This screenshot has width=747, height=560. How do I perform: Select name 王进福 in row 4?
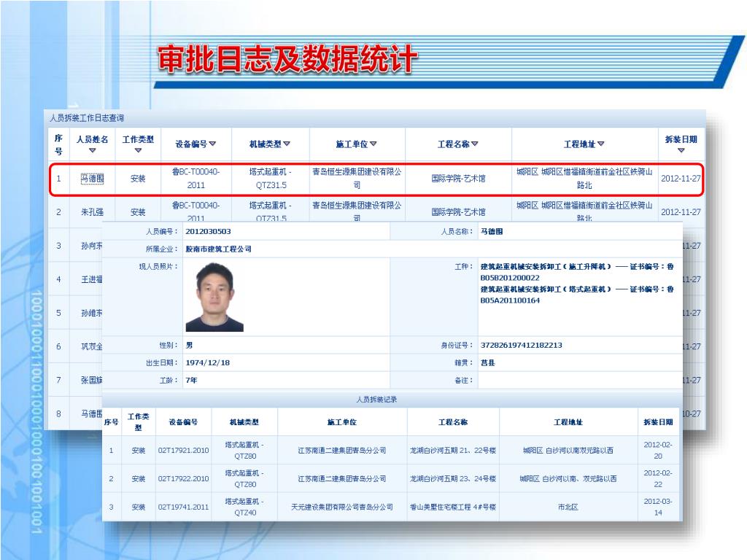[x=91, y=279]
